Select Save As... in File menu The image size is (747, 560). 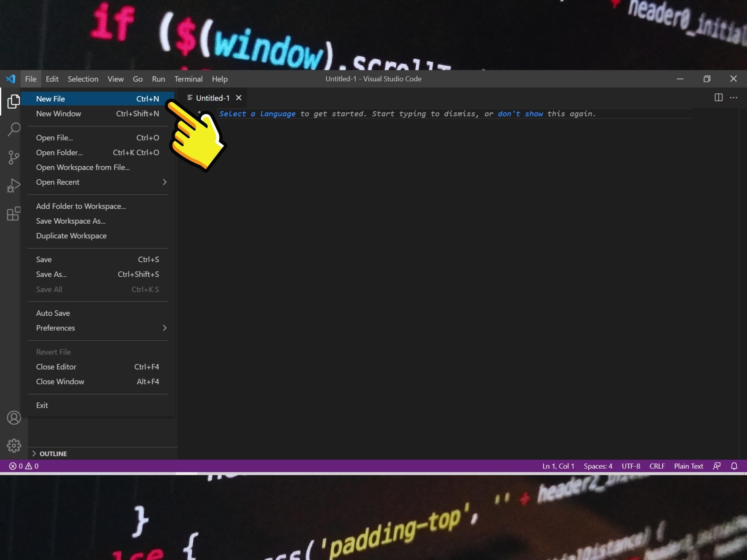coord(97,274)
